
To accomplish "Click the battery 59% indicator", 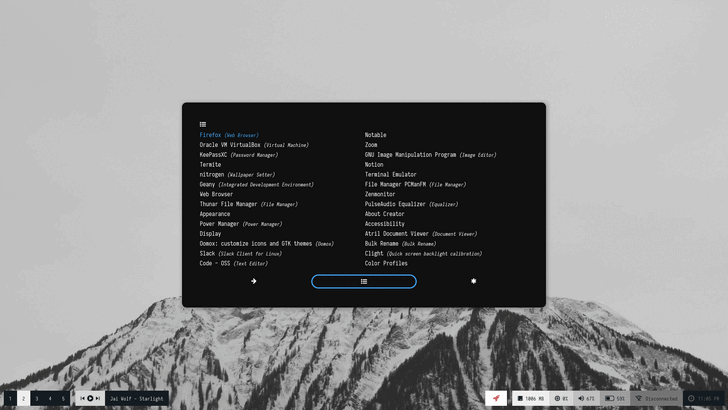I will (615, 398).
